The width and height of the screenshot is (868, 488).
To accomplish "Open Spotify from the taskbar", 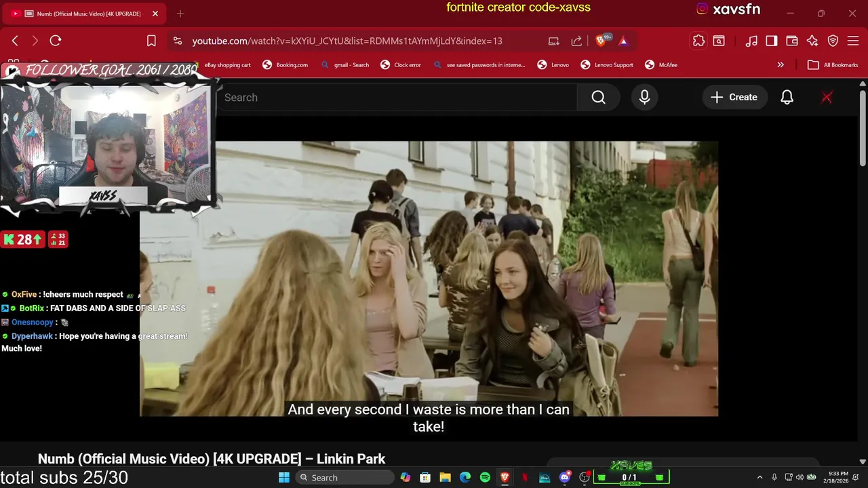I will pyautogui.click(x=485, y=478).
